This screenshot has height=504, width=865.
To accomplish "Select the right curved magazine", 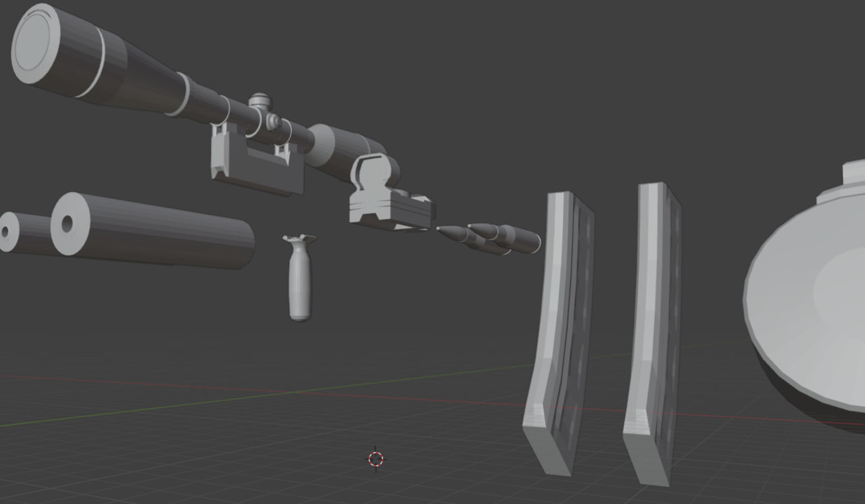I will coord(653,332).
